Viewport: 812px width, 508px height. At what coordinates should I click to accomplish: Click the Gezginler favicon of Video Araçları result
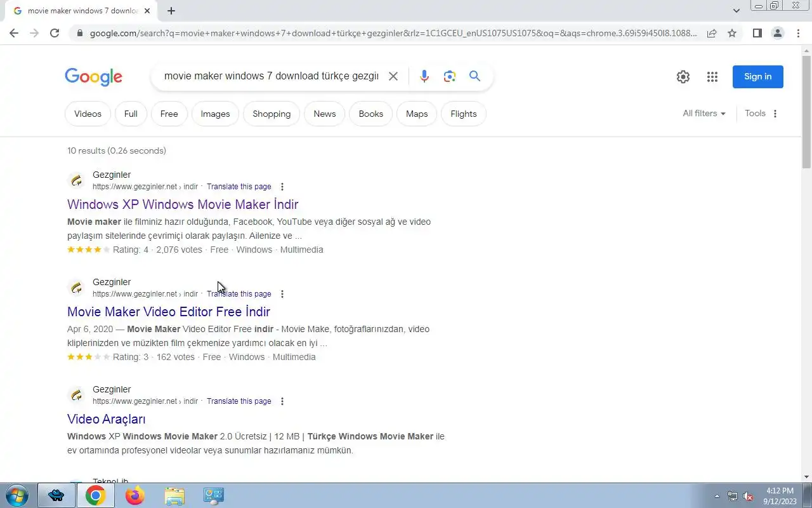click(76, 396)
